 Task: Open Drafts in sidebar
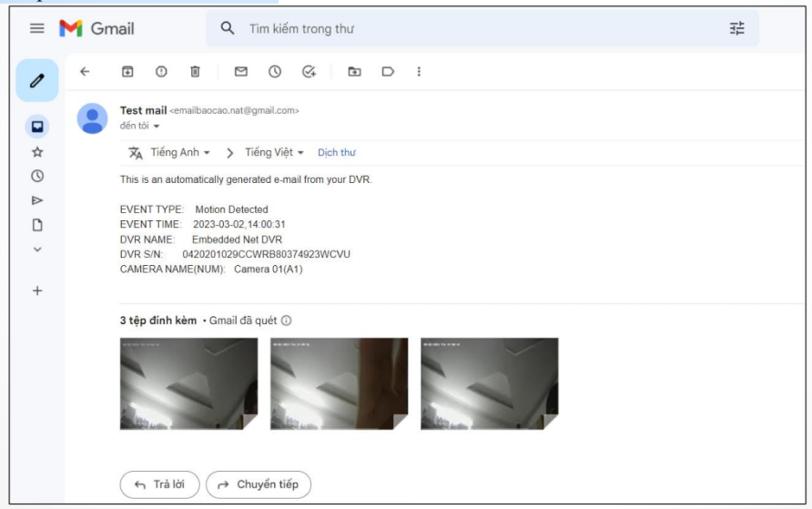click(37, 225)
